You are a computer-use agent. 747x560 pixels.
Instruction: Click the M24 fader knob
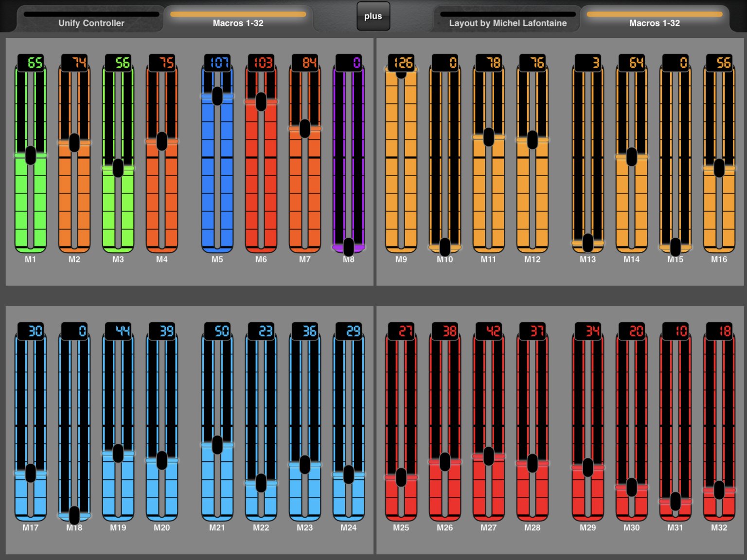click(349, 474)
